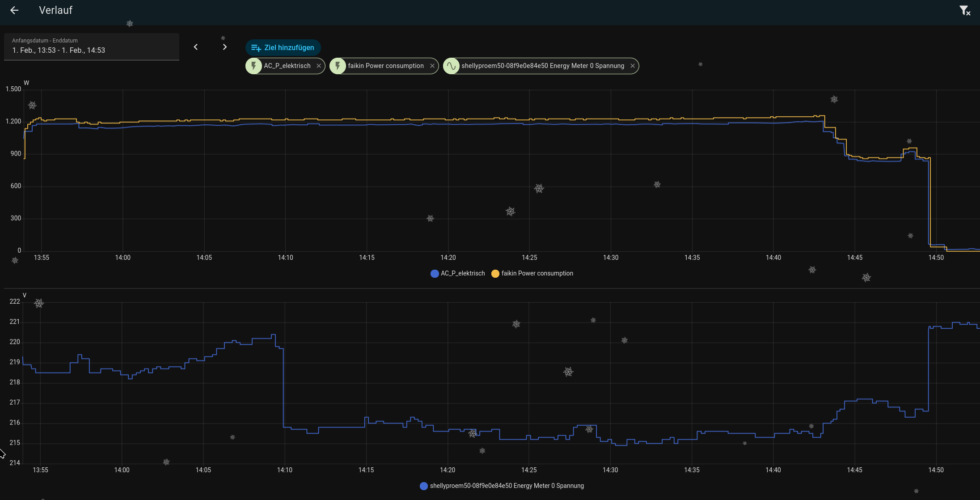Toggle the shellyproem50 Spannung legend series
Image resolution: width=980 pixels, height=500 pixels.
502,486
